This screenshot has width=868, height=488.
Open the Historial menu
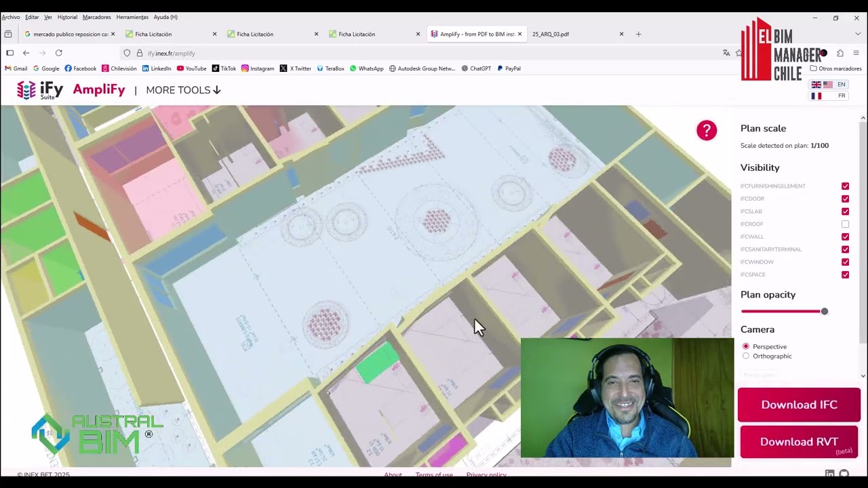click(x=67, y=17)
